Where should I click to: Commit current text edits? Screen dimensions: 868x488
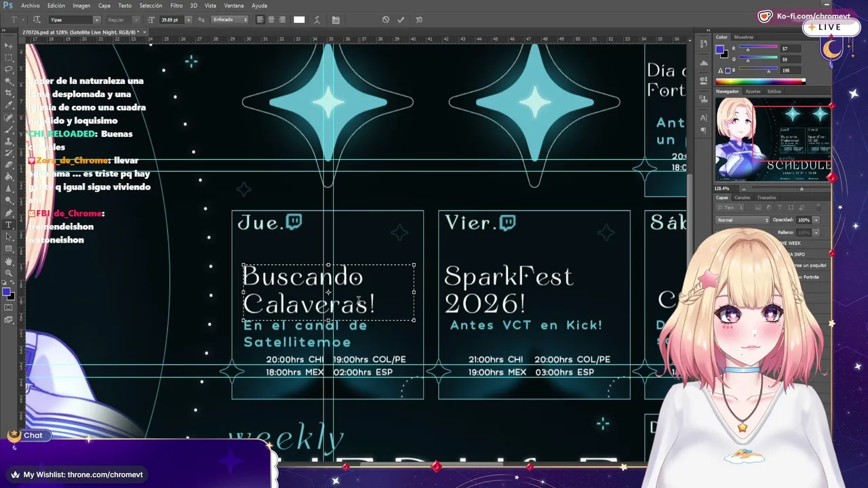(x=401, y=20)
